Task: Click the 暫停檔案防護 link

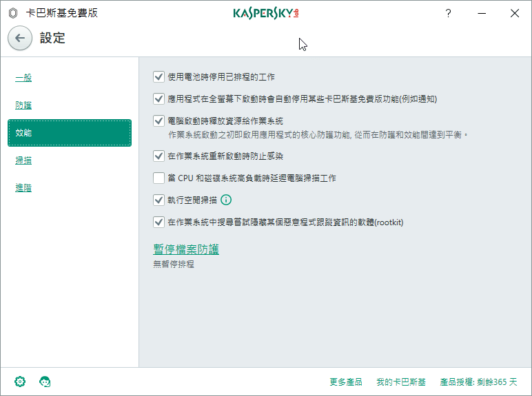Action: point(186,249)
